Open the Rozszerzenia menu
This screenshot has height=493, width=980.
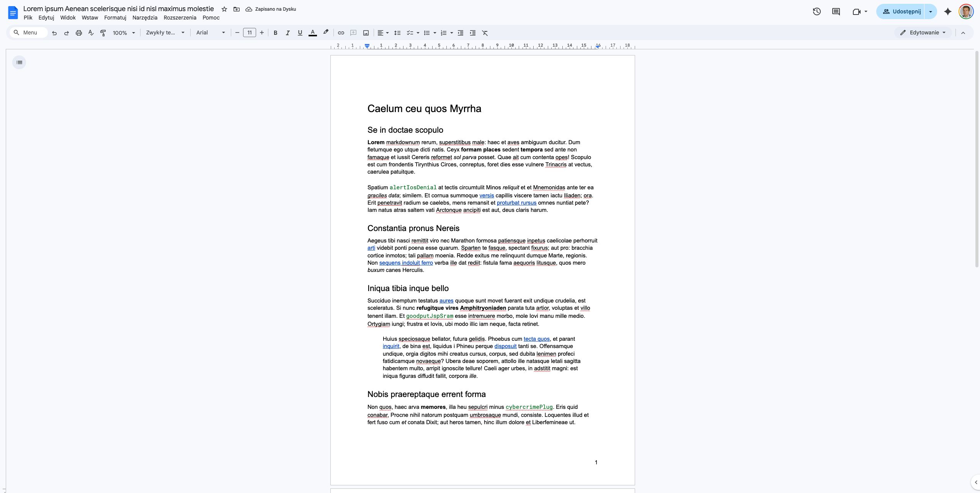coord(180,18)
